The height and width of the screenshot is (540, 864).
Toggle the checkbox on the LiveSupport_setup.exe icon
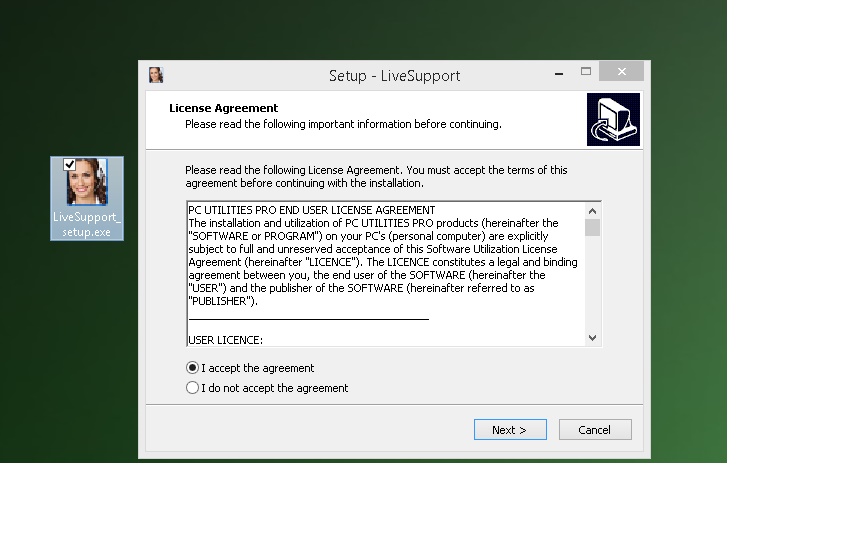pos(70,165)
